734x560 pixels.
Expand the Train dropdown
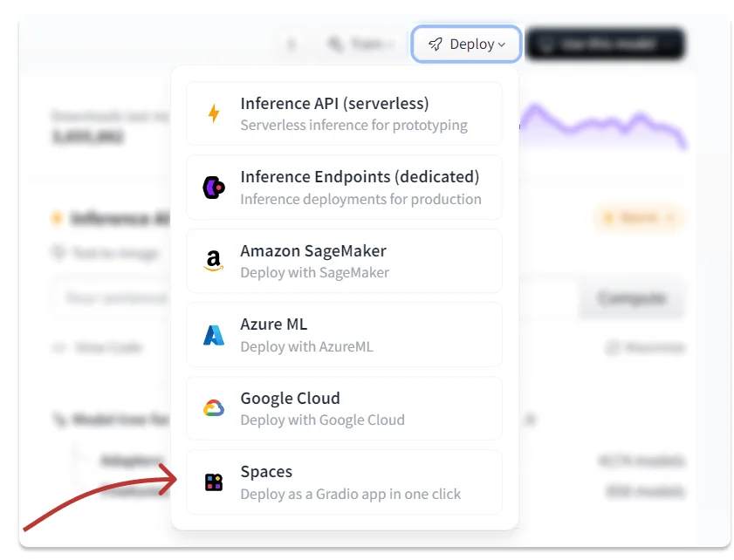[360, 44]
